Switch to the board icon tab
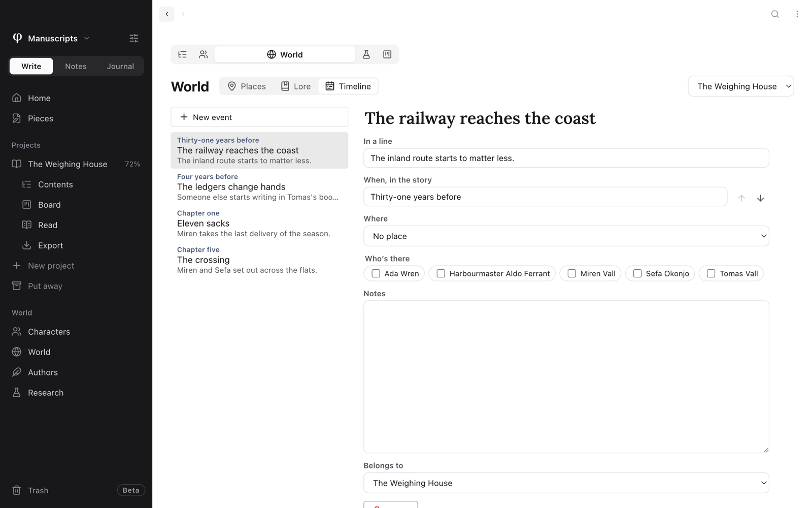The height and width of the screenshot is (508, 812). (x=387, y=54)
